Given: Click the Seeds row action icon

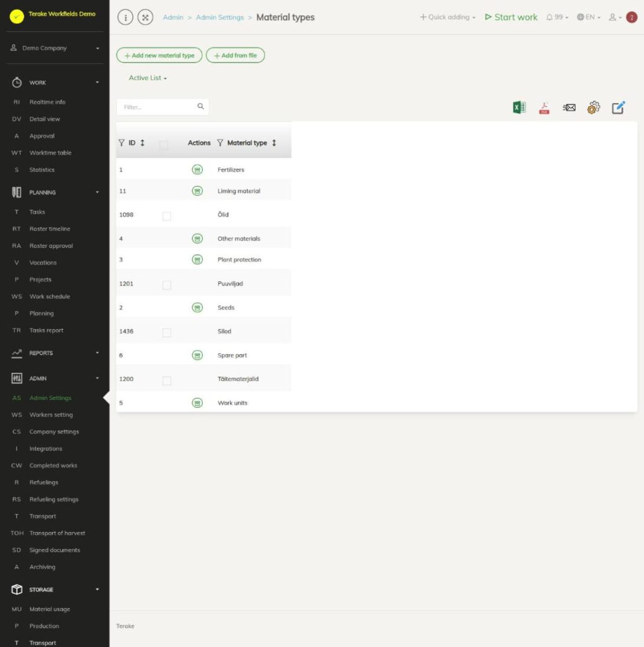Looking at the screenshot, I should tap(197, 308).
